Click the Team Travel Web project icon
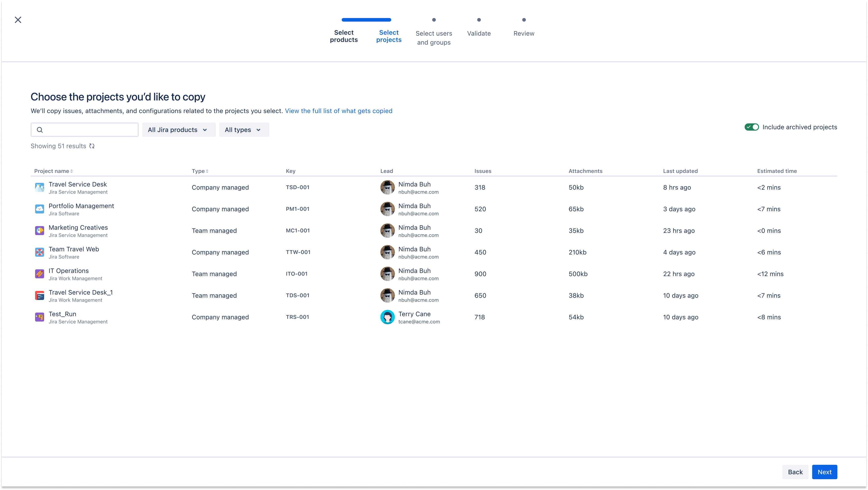 [40, 252]
